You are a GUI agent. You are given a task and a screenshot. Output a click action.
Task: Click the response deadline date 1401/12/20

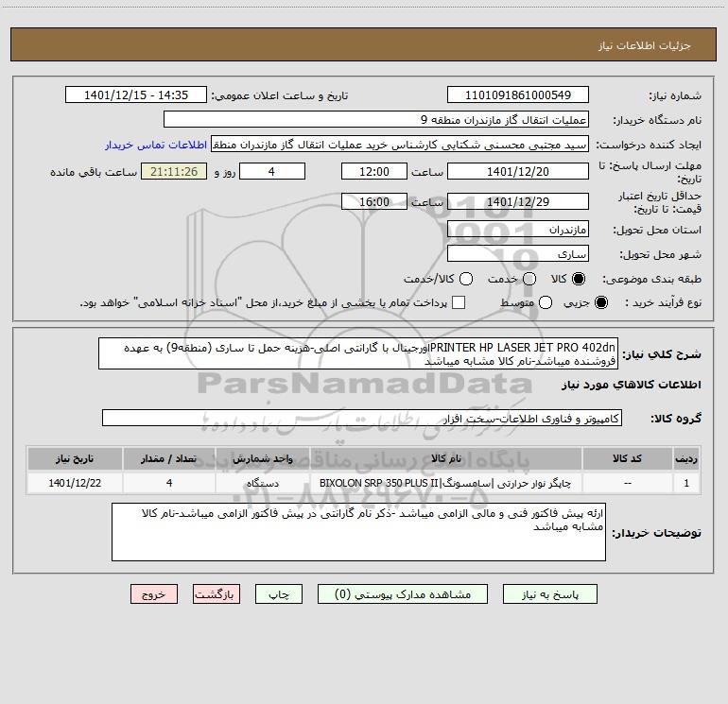[518, 171]
